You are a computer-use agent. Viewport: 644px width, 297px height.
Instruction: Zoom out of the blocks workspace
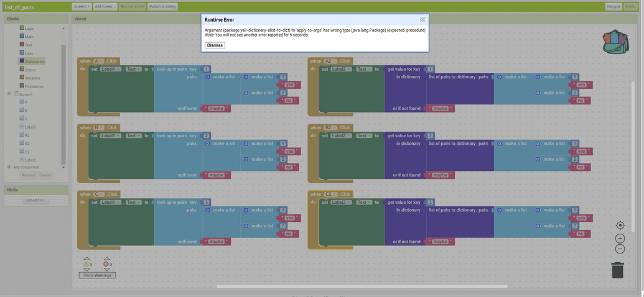point(620,249)
